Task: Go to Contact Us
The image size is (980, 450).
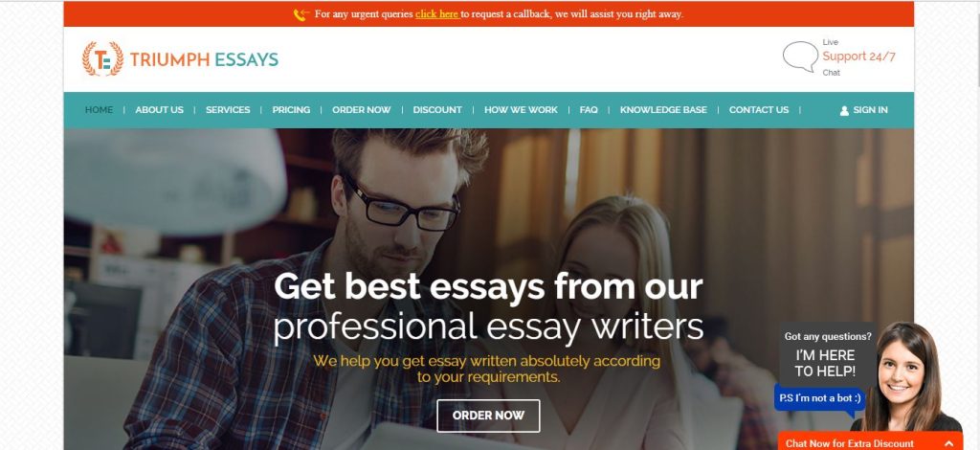Action: (x=759, y=109)
